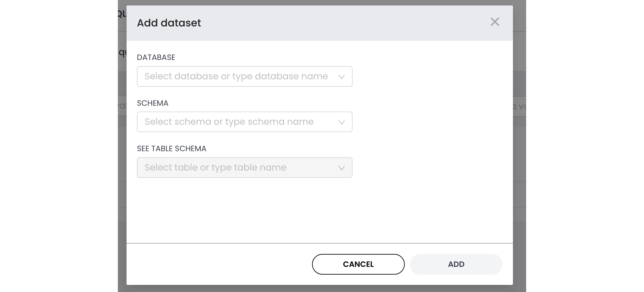Expand the SCHEMA dropdown chevron
The width and height of the screenshot is (644, 292).
(341, 122)
